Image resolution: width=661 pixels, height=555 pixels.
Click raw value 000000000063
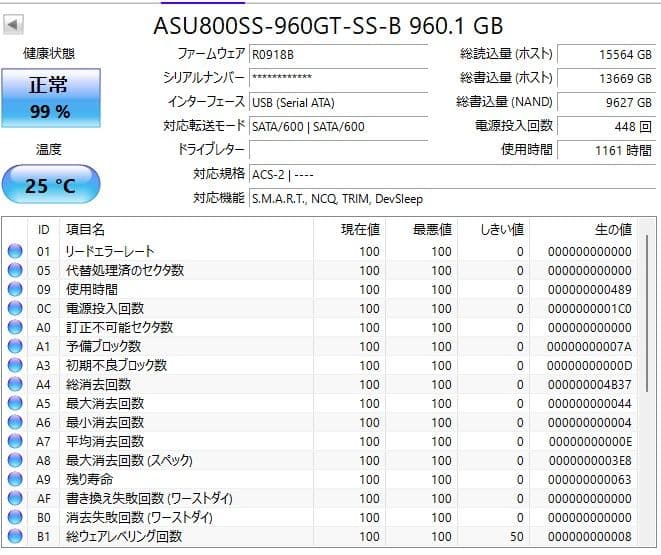[589, 480]
